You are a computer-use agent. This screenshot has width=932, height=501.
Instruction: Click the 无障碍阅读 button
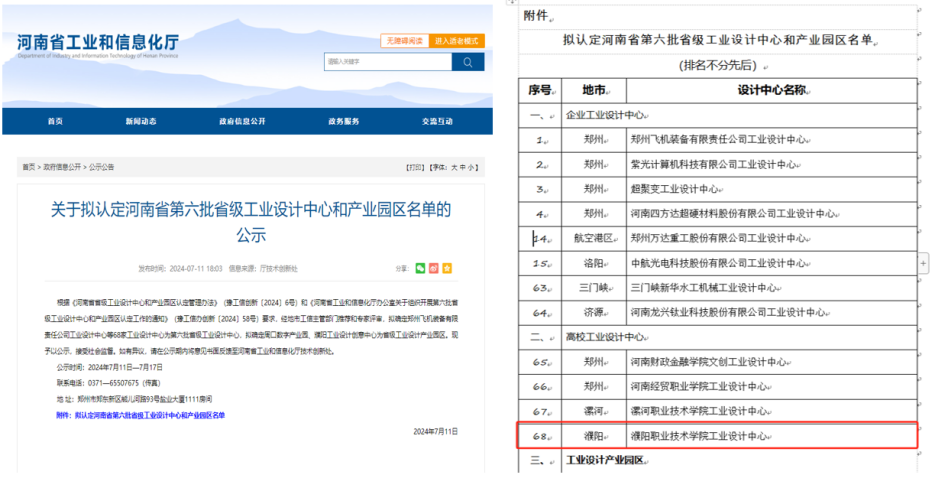tap(404, 41)
